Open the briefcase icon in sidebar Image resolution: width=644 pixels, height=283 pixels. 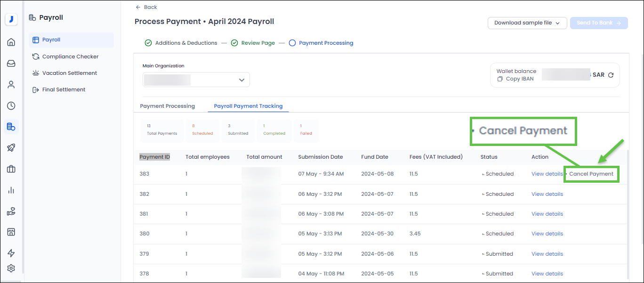pos(11,169)
